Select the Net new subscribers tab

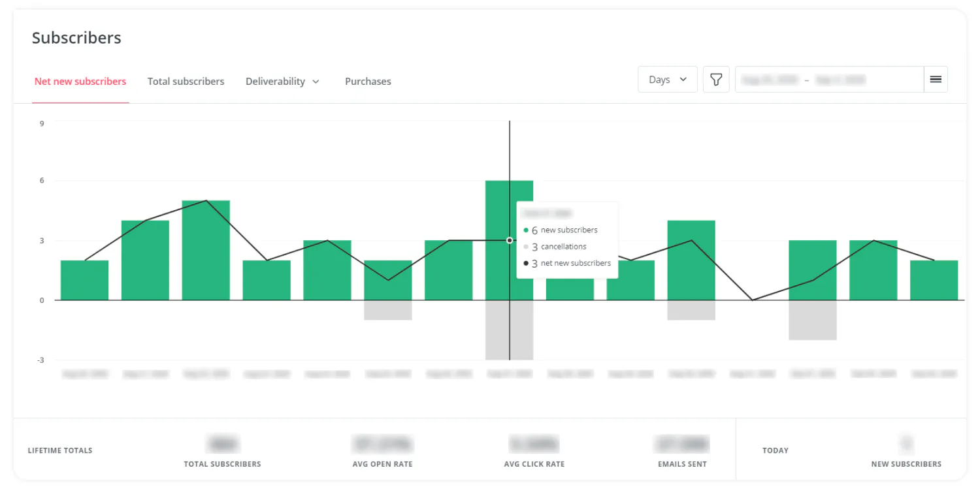(80, 82)
